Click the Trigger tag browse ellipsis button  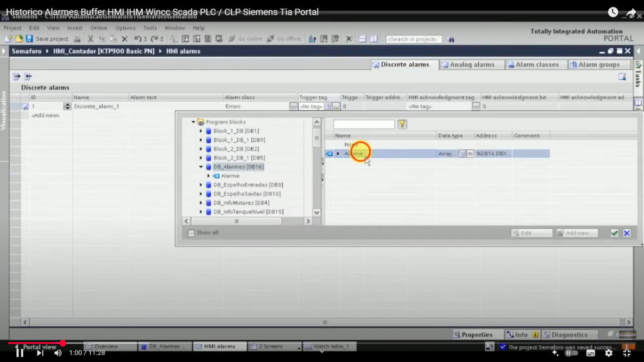click(x=336, y=106)
